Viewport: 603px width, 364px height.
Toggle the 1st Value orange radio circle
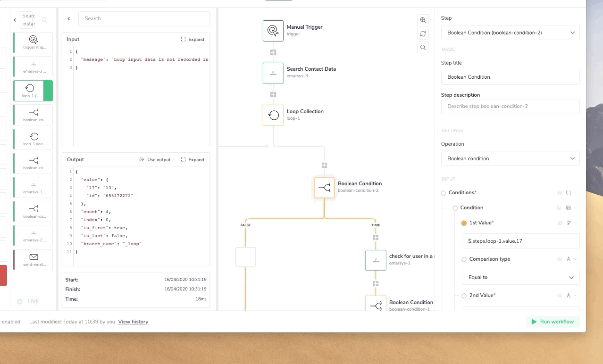click(x=464, y=223)
